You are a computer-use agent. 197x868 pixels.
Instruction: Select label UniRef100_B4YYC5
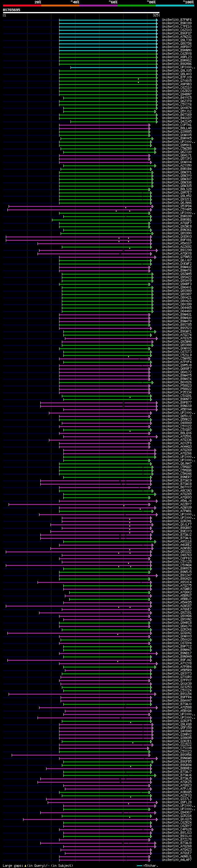point(177,98)
